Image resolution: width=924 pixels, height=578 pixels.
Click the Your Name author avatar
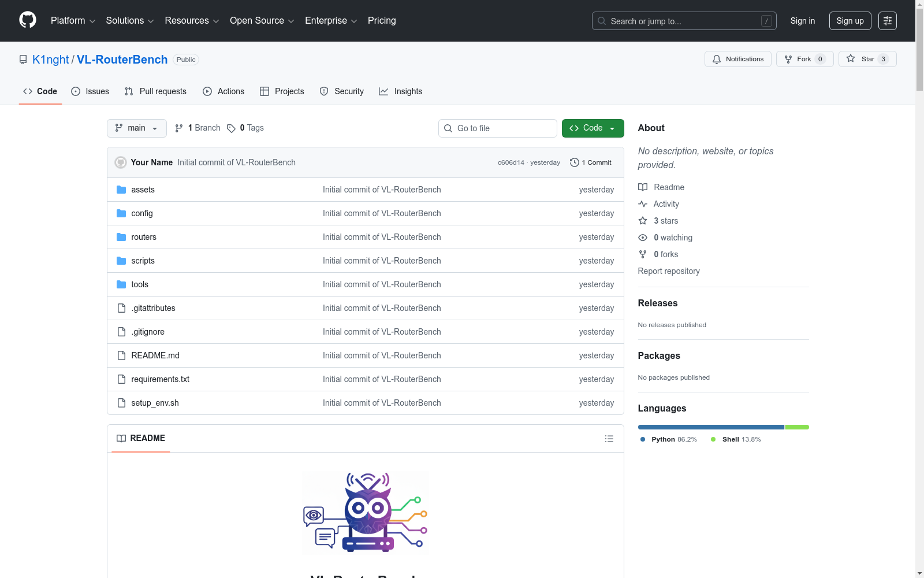121,162
